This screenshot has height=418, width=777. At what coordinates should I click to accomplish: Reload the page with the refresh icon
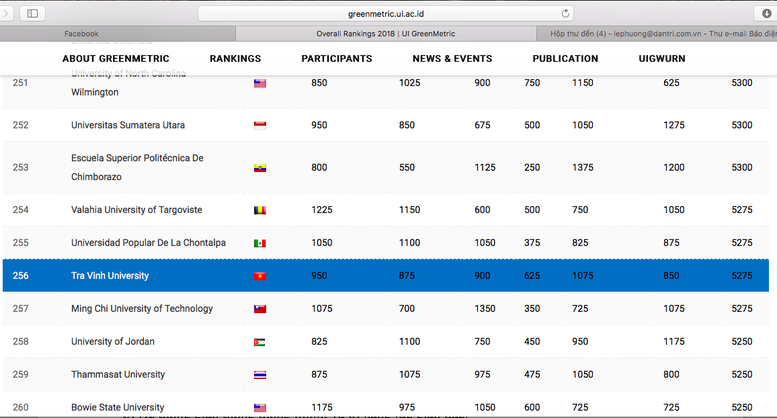click(566, 13)
